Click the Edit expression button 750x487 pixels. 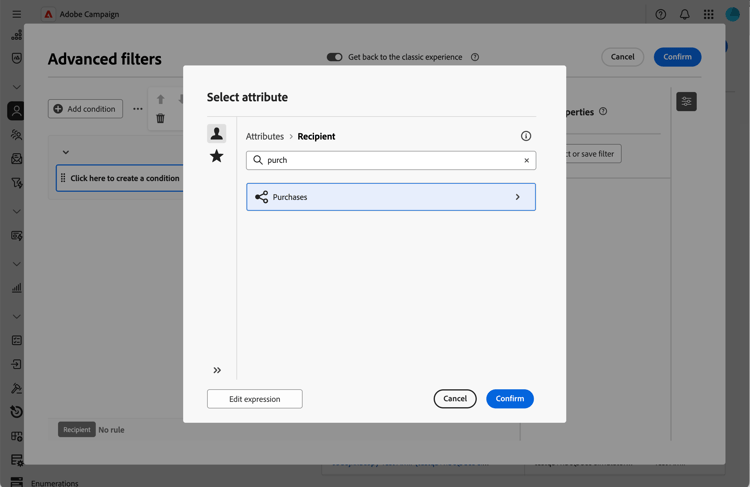click(254, 399)
